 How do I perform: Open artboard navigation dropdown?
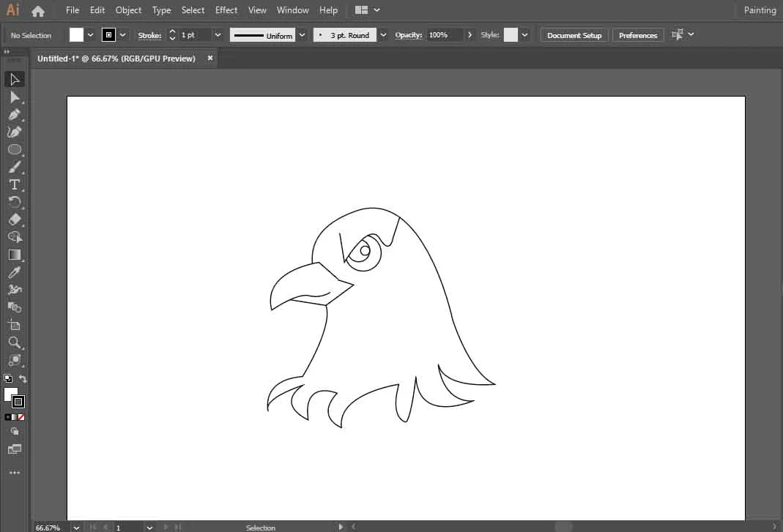(149, 528)
